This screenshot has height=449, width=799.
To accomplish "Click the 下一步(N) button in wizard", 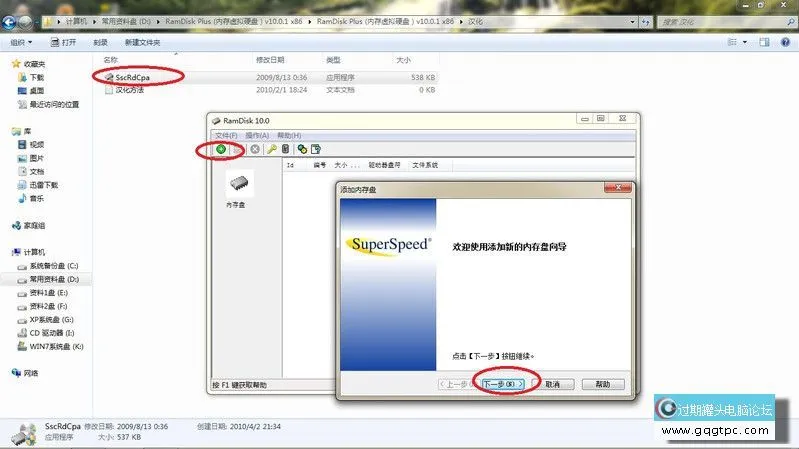I will (503, 384).
